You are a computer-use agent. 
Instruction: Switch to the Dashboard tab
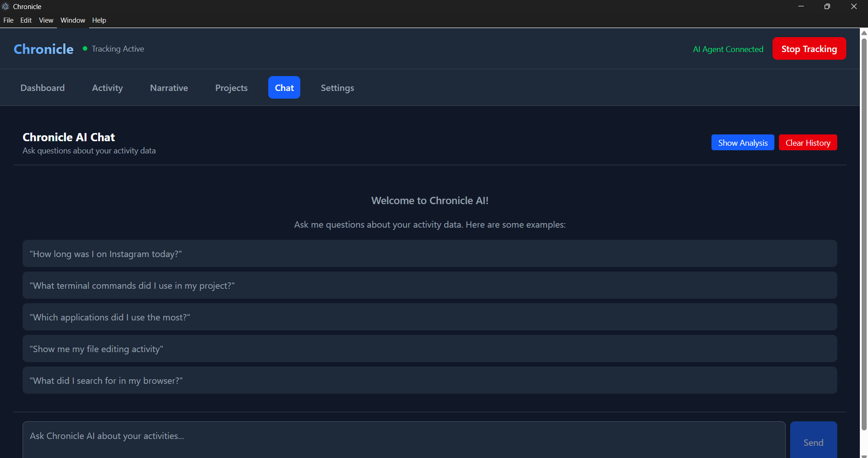coord(43,88)
